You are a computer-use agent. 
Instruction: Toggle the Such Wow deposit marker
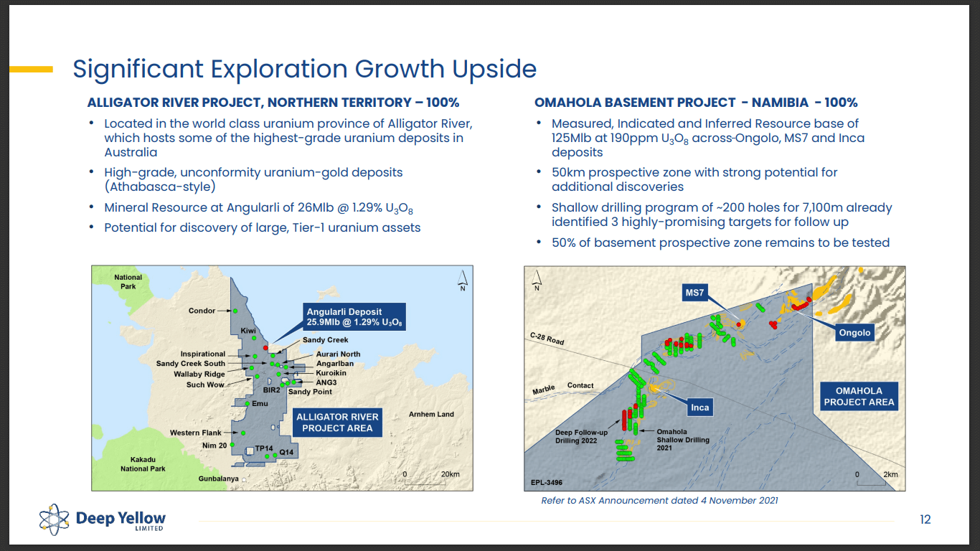[258, 376]
